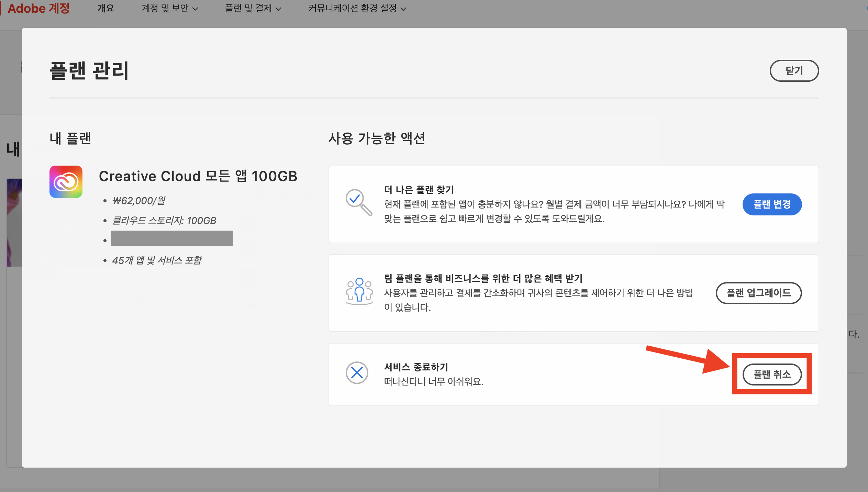Expand the 플랜 및 결제 dropdown chevron
The height and width of the screenshot is (492, 868).
point(279,9)
